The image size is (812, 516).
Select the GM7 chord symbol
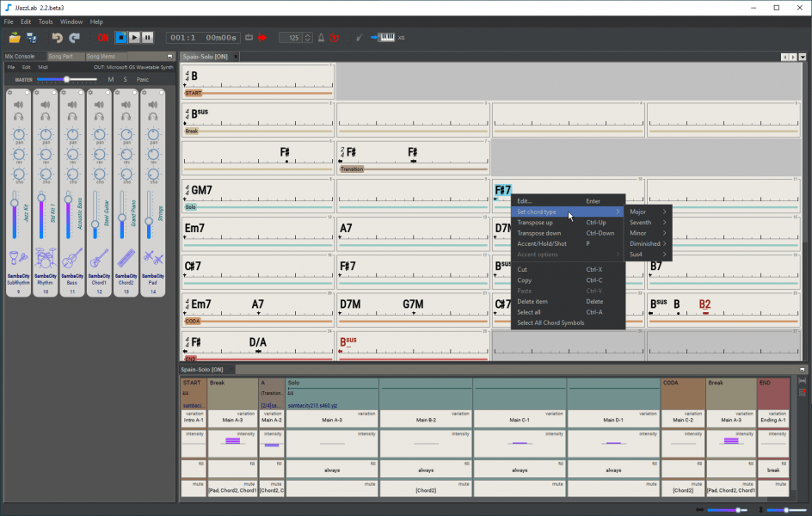tap(201, 190)
